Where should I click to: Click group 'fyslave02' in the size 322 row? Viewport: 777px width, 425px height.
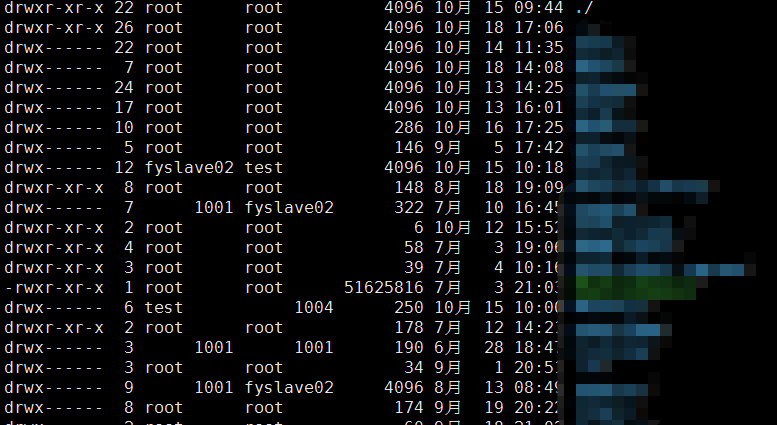click(289, 208)
